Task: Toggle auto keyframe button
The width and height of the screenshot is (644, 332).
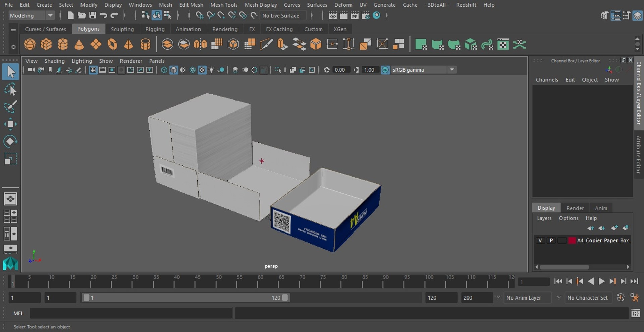Action: [x=621, y=297]
